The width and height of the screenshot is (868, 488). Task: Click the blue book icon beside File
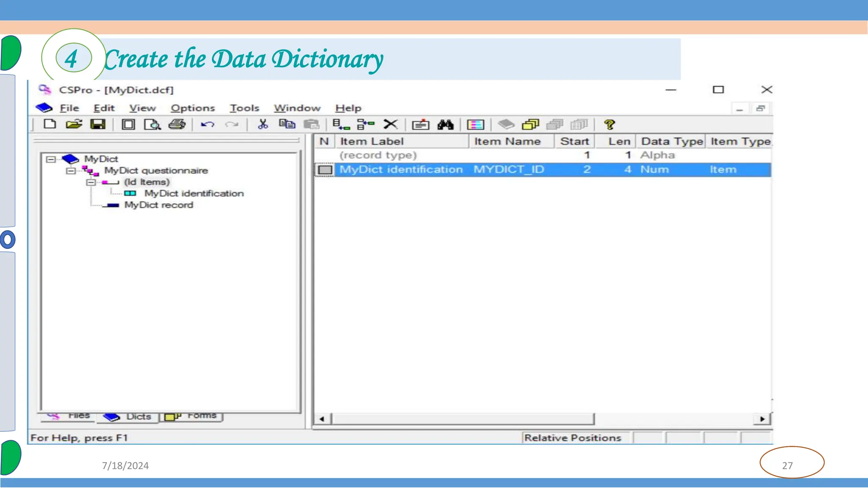(44, 108)
